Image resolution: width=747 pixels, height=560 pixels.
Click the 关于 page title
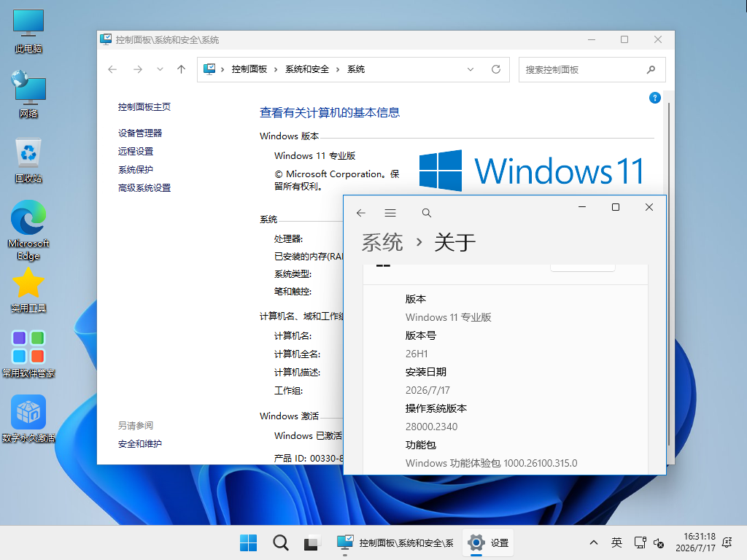(455, 242)
